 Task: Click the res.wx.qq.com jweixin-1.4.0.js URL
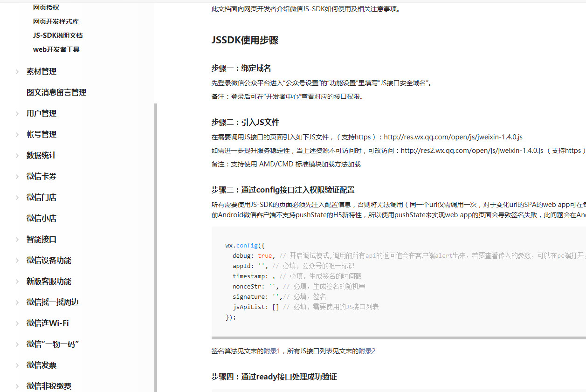click(x=453, y=137)
